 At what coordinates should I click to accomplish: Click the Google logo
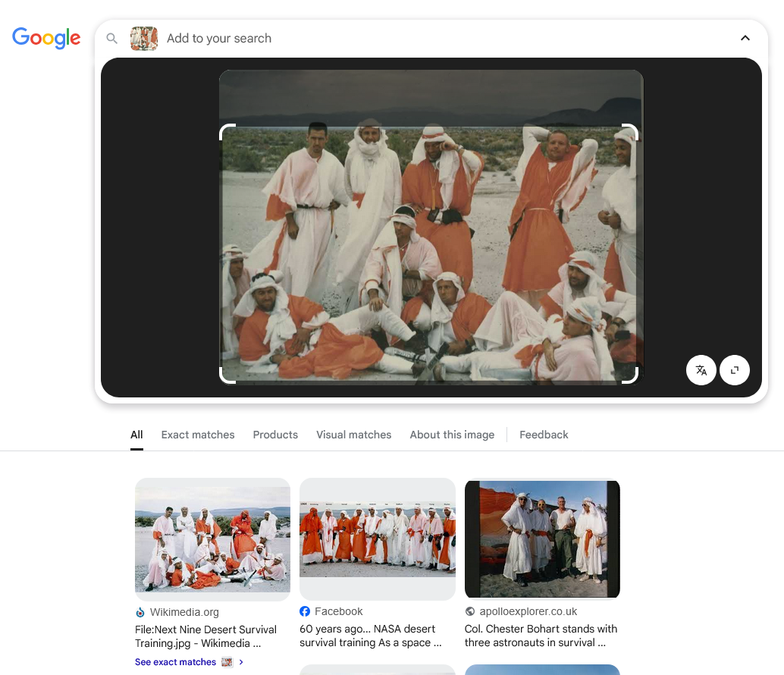pyautogui.click(x=46, y=38)
